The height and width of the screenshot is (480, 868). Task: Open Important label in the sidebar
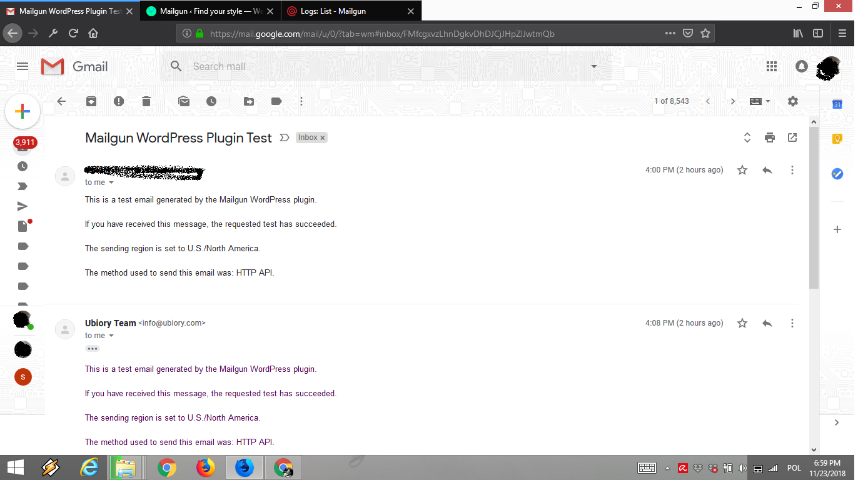click(x=23, y=186)
